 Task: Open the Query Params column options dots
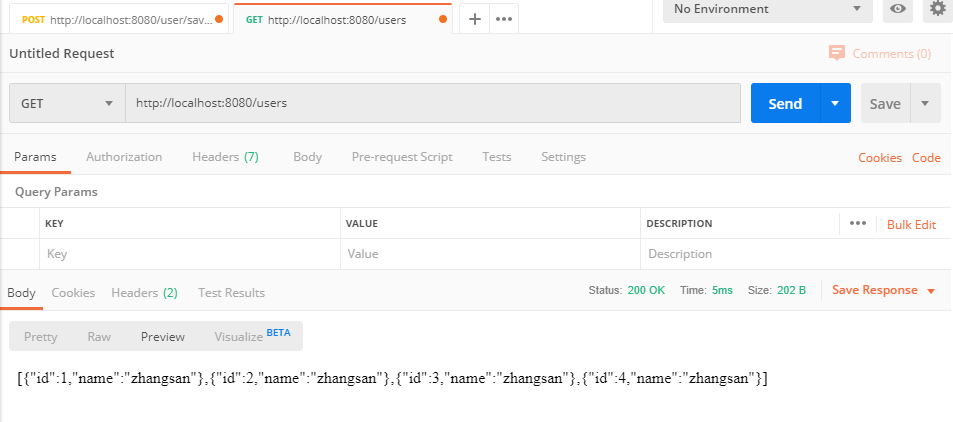857,223
